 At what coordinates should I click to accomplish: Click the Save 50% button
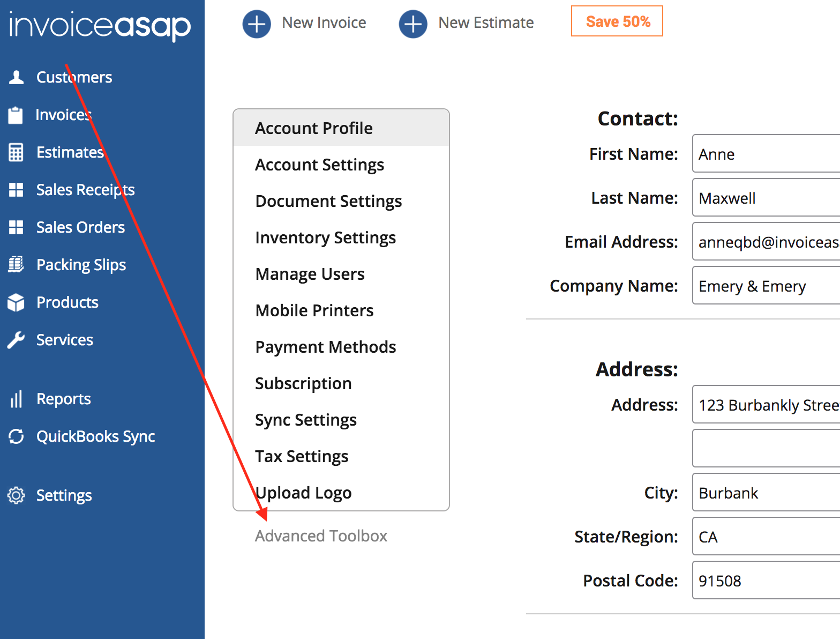click(617, 21)
